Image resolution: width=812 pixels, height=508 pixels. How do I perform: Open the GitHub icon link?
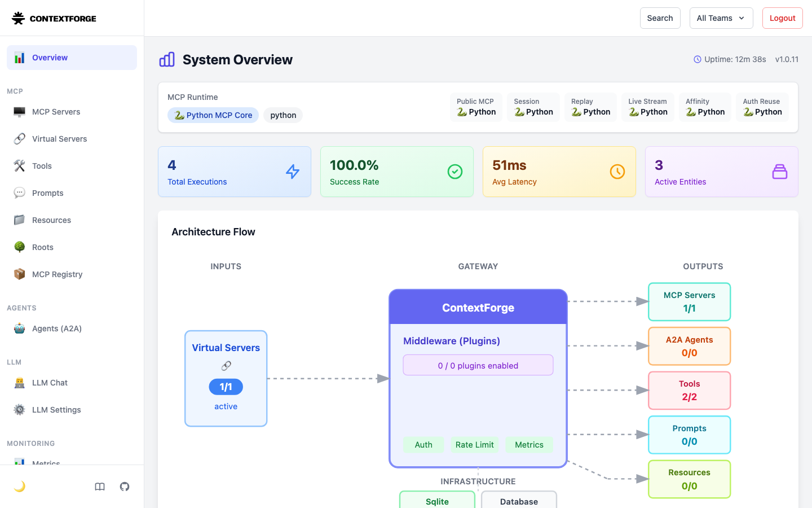pos(125,487)
